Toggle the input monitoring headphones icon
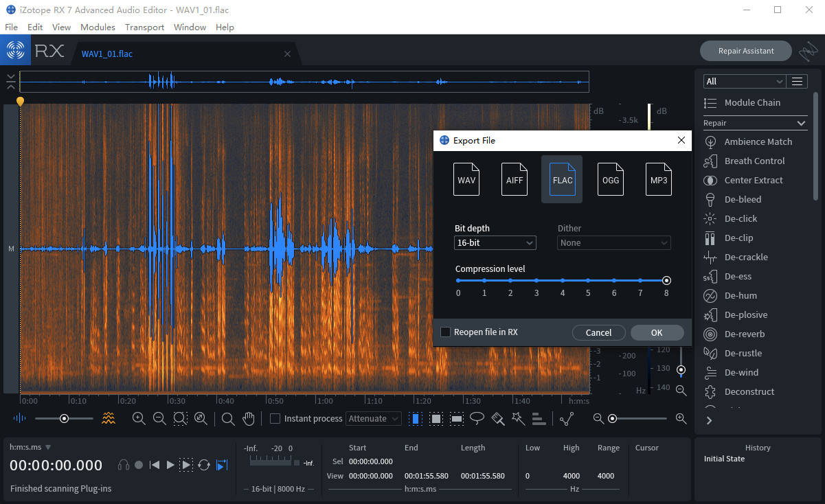The height and width of the screenshot is (504, 825). click(x=124, y=465)
